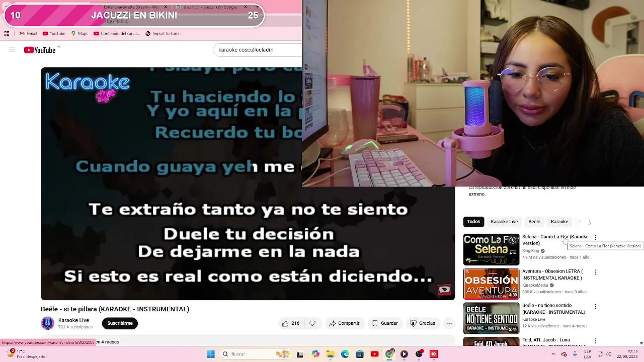
Task: Open Aventura - Obsesion LETRA title
Action: pos(552,275)
